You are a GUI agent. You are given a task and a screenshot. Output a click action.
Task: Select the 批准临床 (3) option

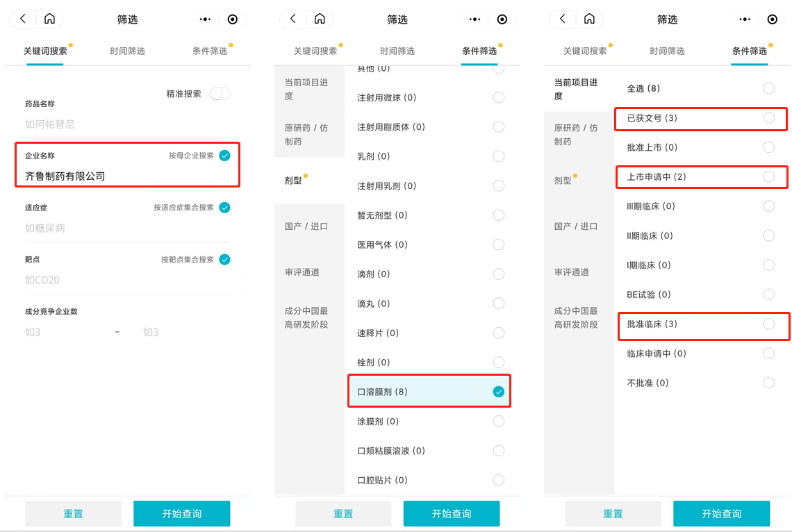click(768, 324)
